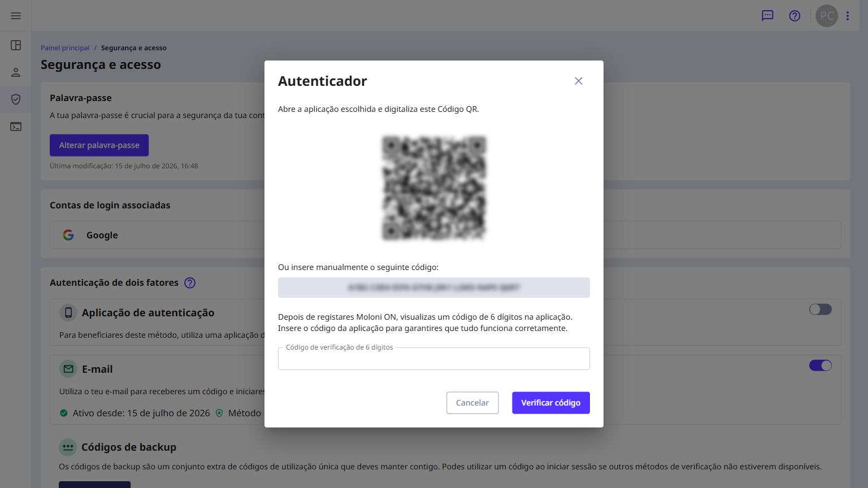Screen dimensions: 868x488
Task: Click the phone authentication app icon
Action: [x=68, y=312]
